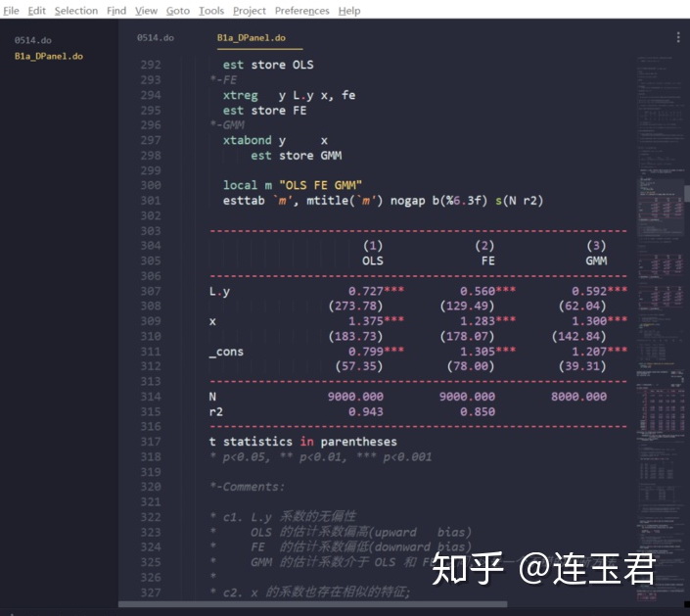Click the 'GMM' column header in results table
Screen dimensions: 690x616
pos(596,261)
